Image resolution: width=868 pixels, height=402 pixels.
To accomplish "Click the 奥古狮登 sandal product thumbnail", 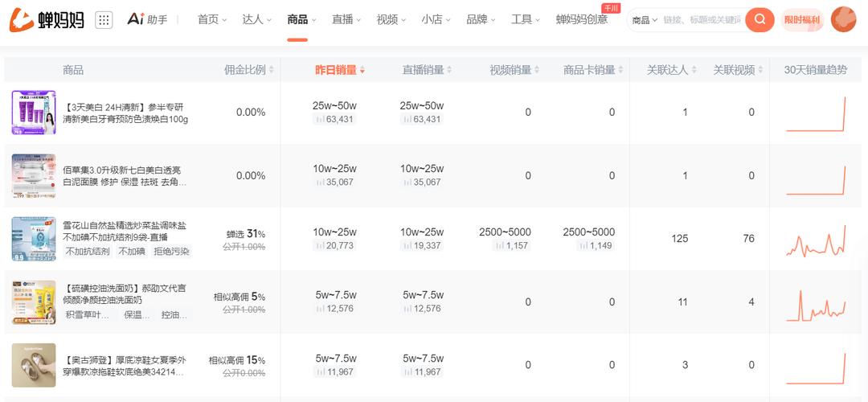I will coord(34,365).
